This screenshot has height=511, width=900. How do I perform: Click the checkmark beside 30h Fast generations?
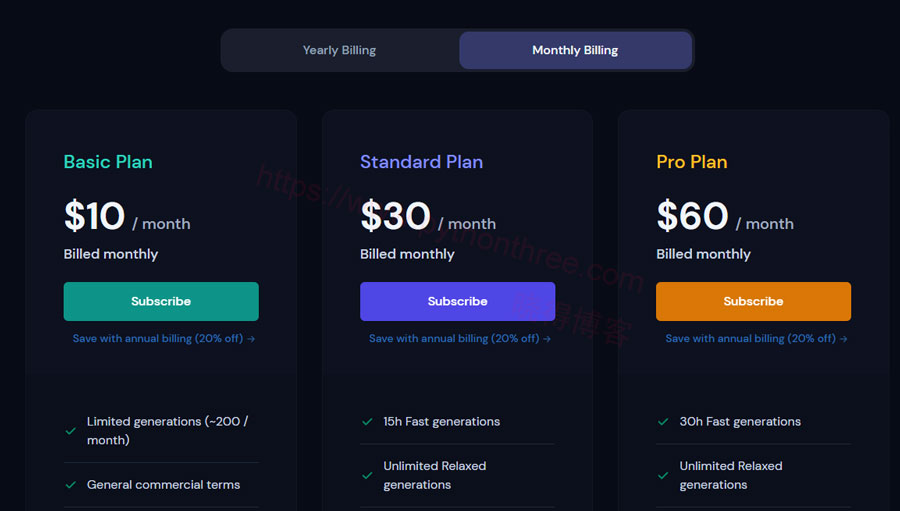[x=663, y=422]
